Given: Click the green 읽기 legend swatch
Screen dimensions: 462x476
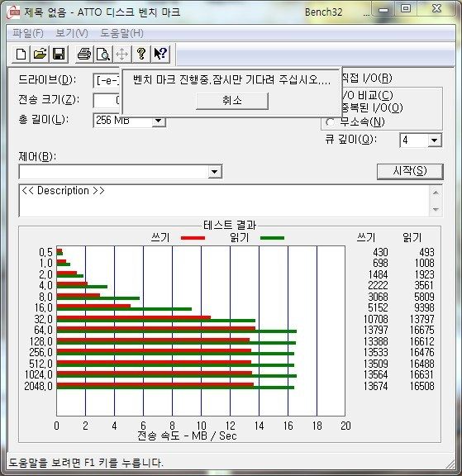Looking at the screenshot, I should (x=272, y=238).
